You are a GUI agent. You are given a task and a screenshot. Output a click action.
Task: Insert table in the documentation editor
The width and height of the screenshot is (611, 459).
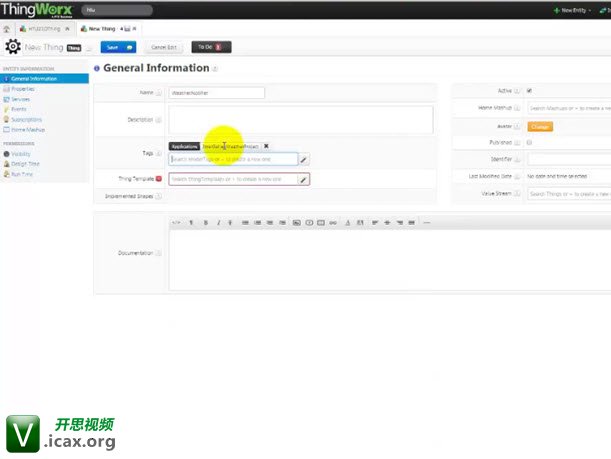click(321, 223)
